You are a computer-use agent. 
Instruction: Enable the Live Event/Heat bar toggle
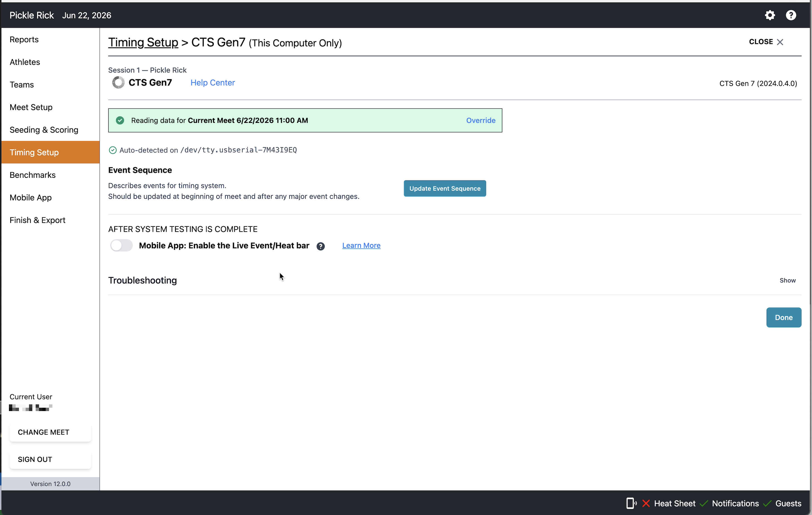point(121,246)
